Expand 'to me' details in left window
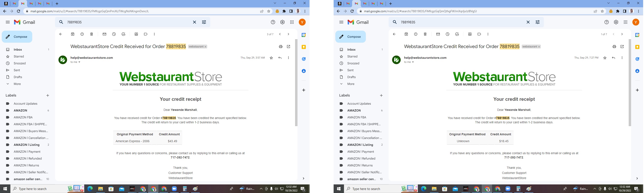 [79, 62]
